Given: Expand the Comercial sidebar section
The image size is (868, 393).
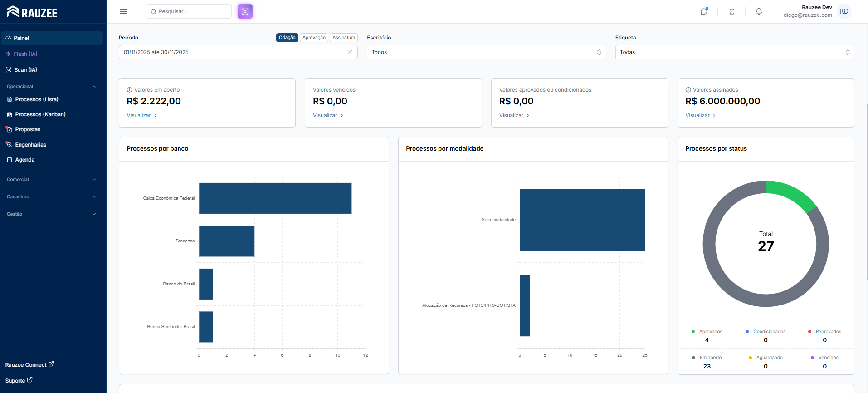Looking at the screenshot, I should 52,180.
